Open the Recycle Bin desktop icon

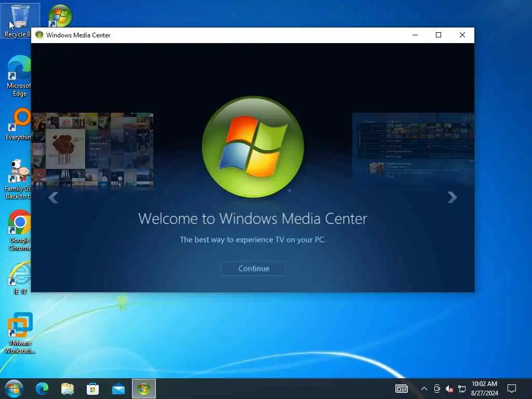20,21
